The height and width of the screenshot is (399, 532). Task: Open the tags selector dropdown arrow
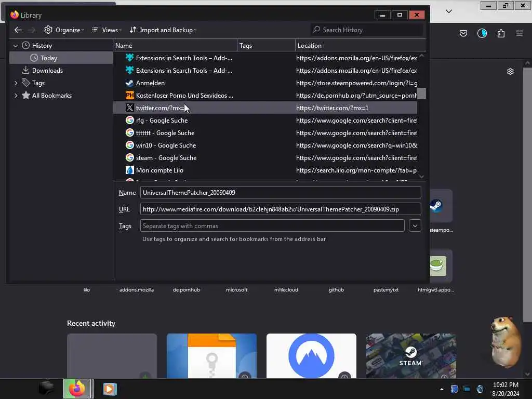pos(415,225)
